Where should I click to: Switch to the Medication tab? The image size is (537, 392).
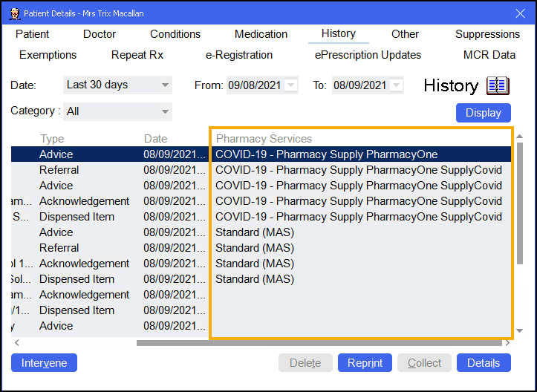coord(261,34)
